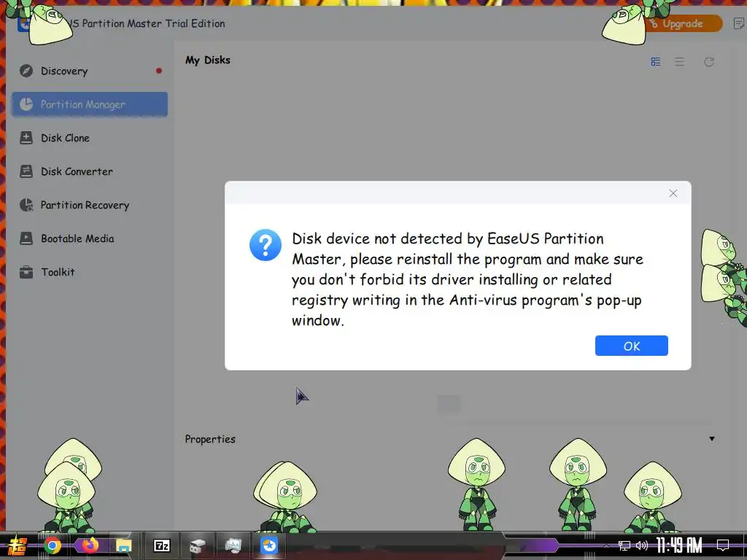Image resolution: width=747 pixels, height=560 pixels.
Task: Click the 11:49 AM taskbar clock
Action: tap(679, 545)
